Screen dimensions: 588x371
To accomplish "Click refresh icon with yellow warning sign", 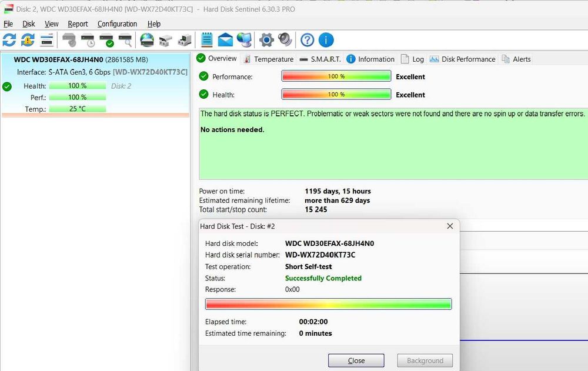I will coord(28,40).
